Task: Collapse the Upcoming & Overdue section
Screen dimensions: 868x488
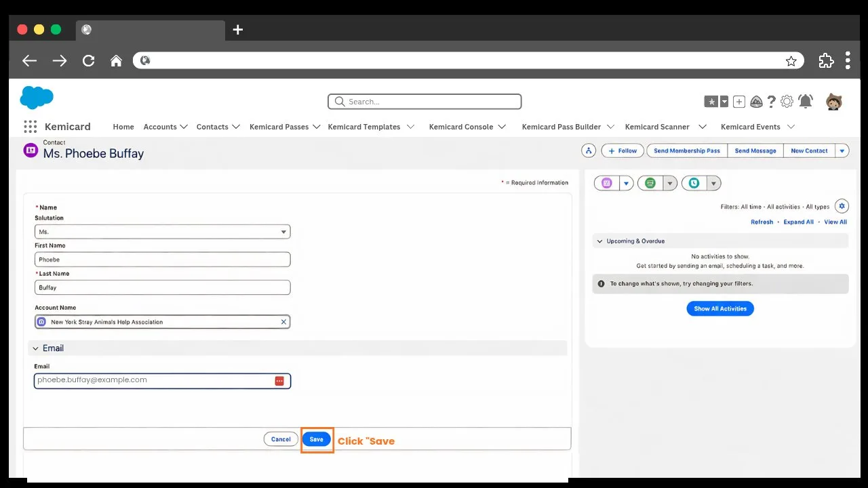Action: coord(599,241)
